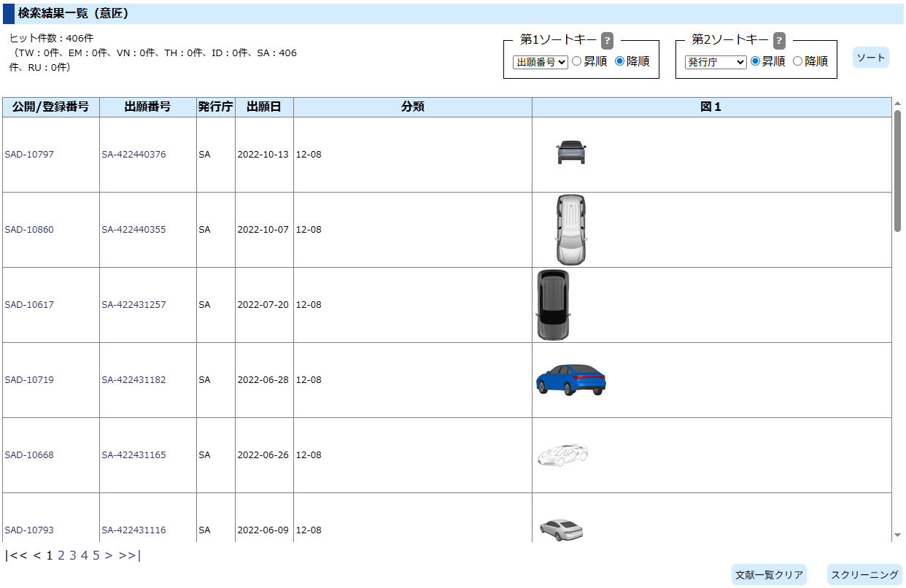The height and width of the screenshot is (588, 906).
Task: Jump to the last results page
Action: 129,555
